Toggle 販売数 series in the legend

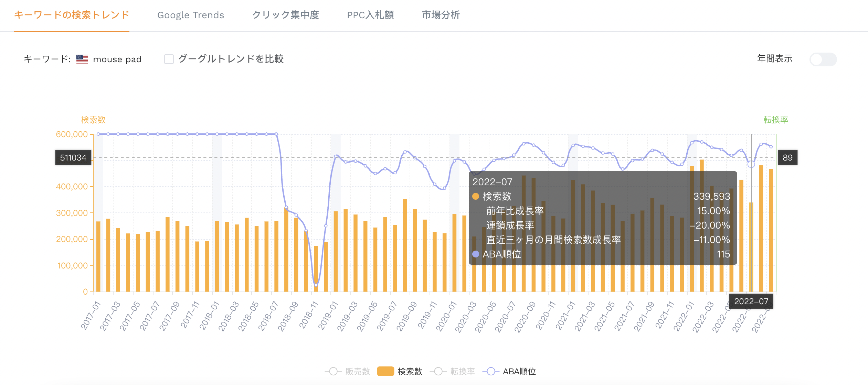(x=347, y=371)
